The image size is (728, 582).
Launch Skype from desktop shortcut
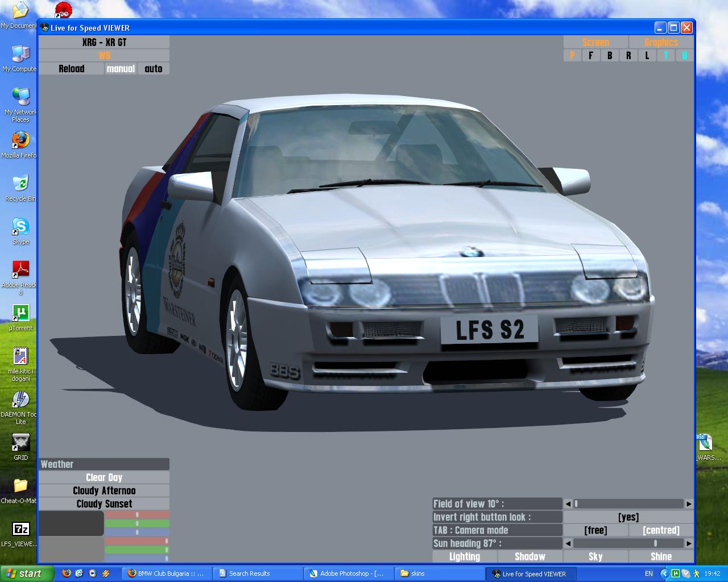(x=21, y=231)
